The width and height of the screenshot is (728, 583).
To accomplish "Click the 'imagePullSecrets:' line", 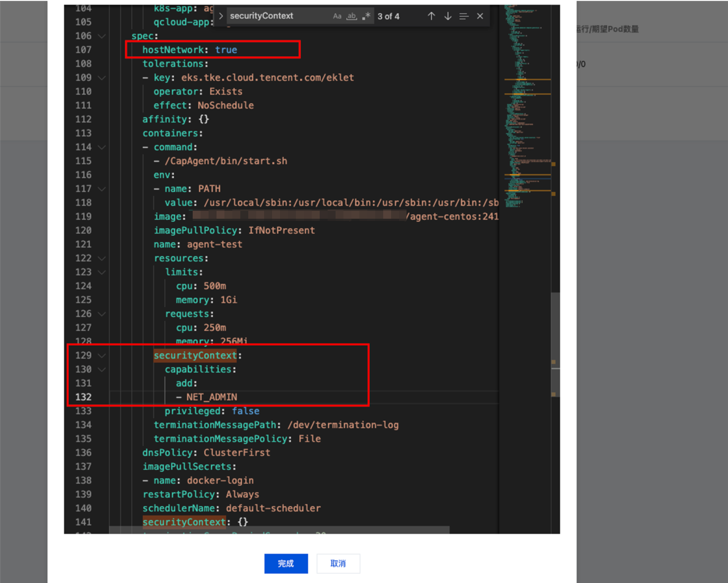I will 189,467.
